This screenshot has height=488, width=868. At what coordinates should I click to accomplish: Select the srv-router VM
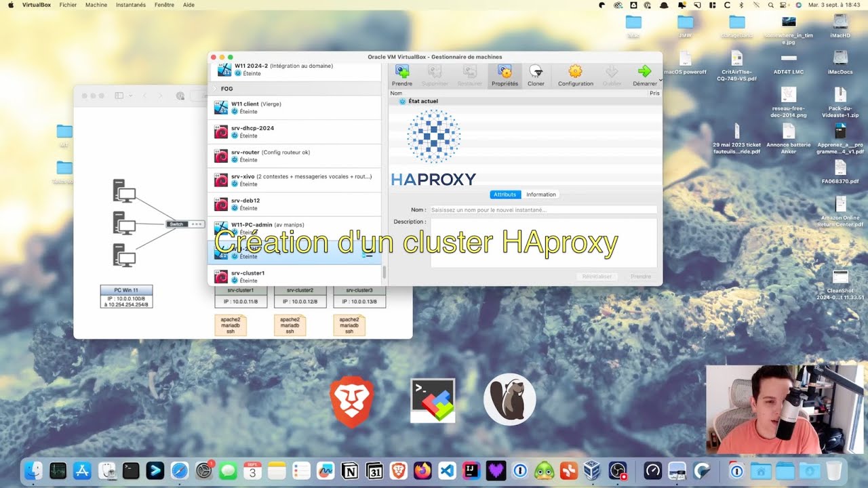coord(295,156)
